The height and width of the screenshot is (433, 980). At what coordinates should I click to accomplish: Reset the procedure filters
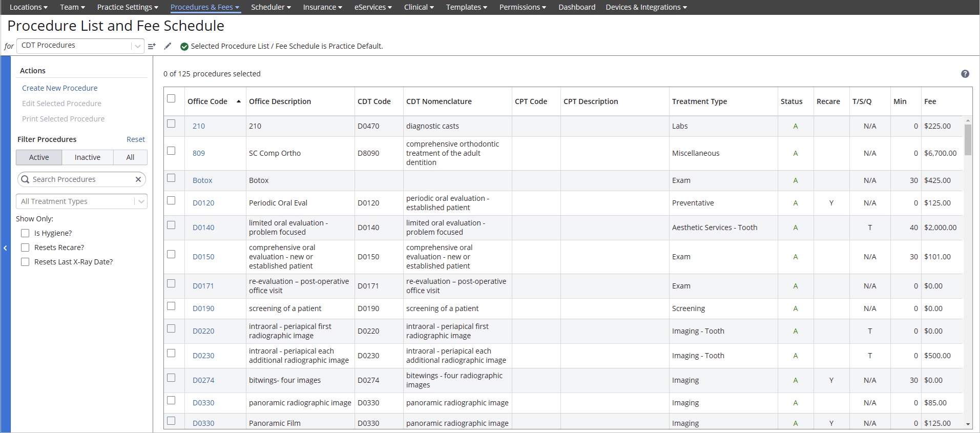click(x=136, y=139)
